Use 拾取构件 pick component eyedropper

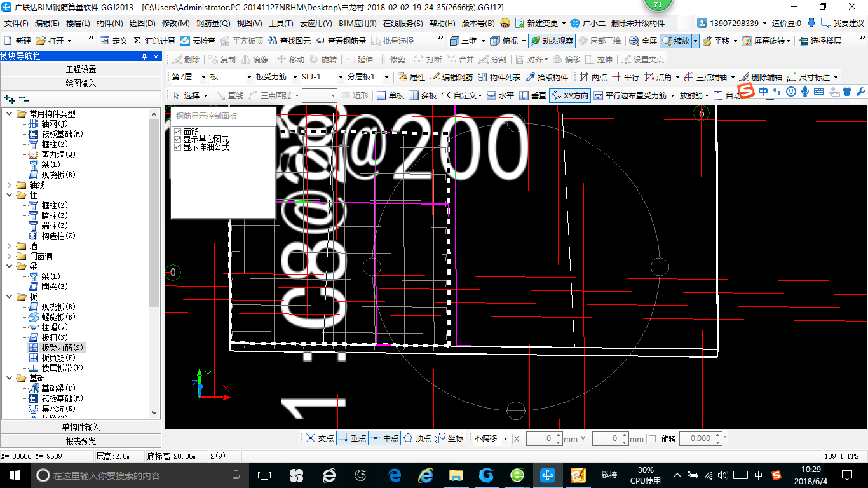[547, 77]
